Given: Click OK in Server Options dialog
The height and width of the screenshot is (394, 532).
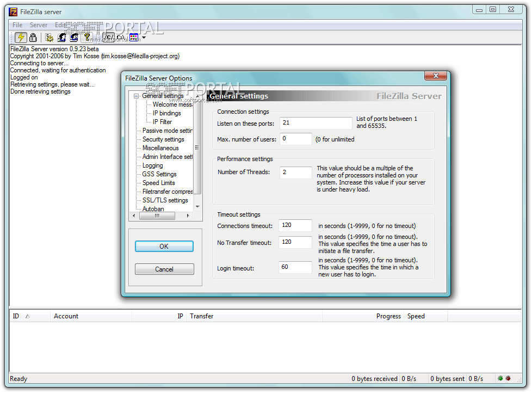Looking at the screenshot, I should (x=164, y=247).
